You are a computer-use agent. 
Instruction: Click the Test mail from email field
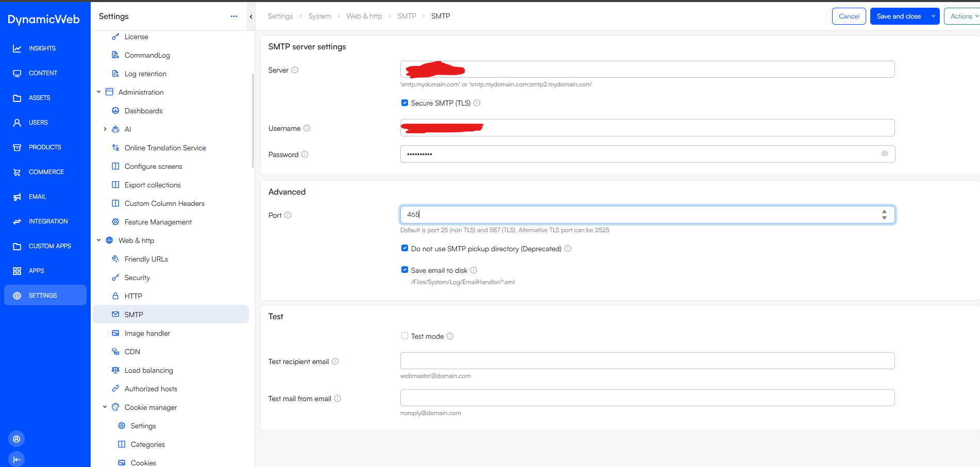point(647,398)
